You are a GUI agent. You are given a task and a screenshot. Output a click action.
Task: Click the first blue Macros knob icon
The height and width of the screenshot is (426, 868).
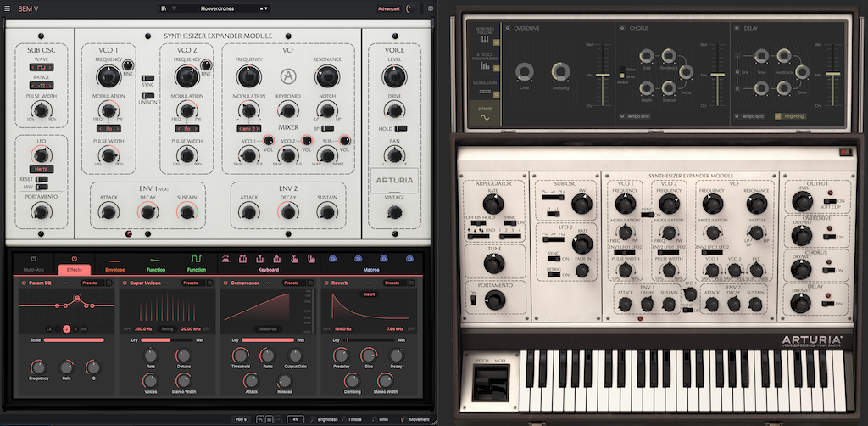tap(332, 258)
